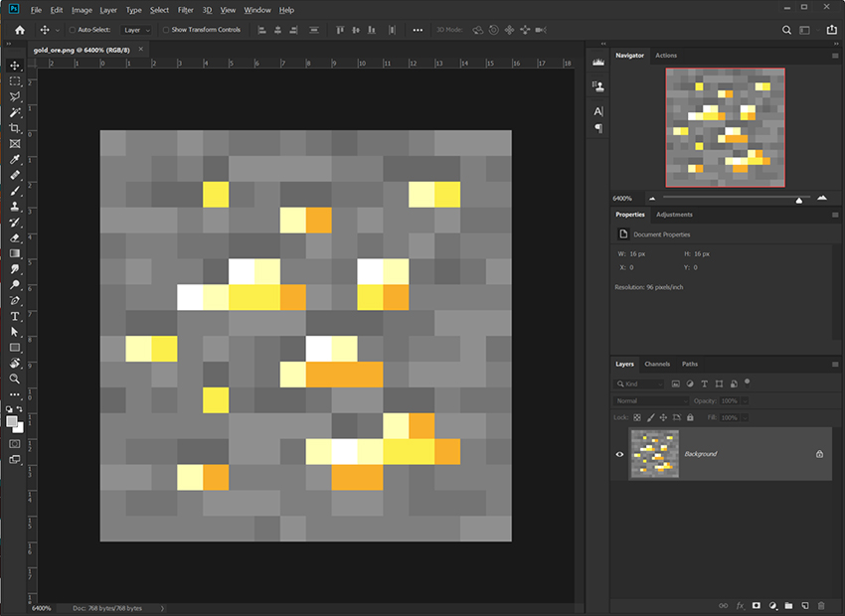Select the Eyedropper tool
This screenshot has width=845, height=616.
pyautogui.click(x=15, y=160)
